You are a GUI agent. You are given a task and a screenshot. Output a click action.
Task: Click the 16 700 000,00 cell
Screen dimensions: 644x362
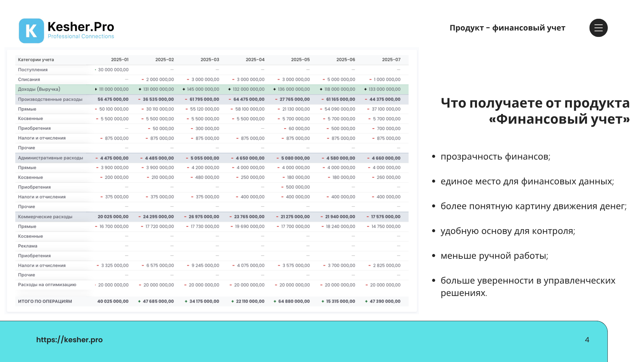(112, 227)
